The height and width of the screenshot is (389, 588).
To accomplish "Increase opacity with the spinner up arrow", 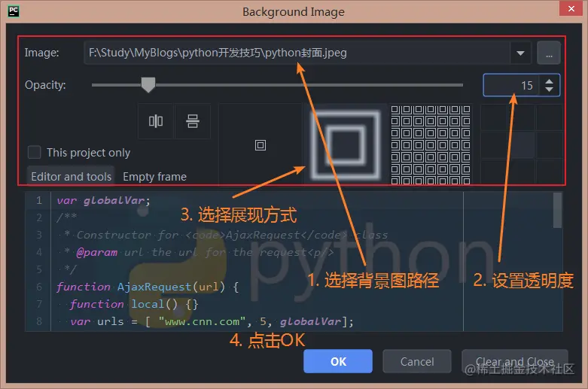I will (x=550, y=81).
